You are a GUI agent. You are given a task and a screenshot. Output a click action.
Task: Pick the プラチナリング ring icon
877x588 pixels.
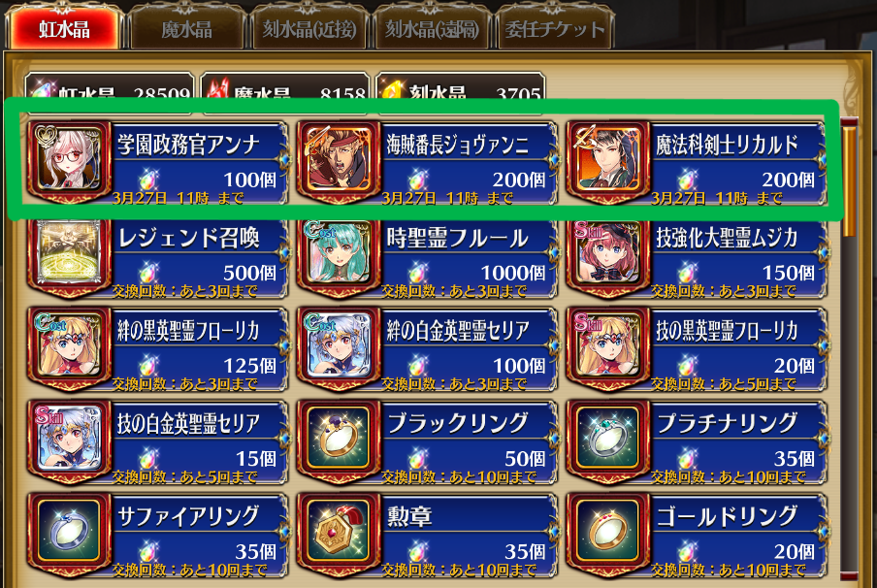[x=608, y=438]
